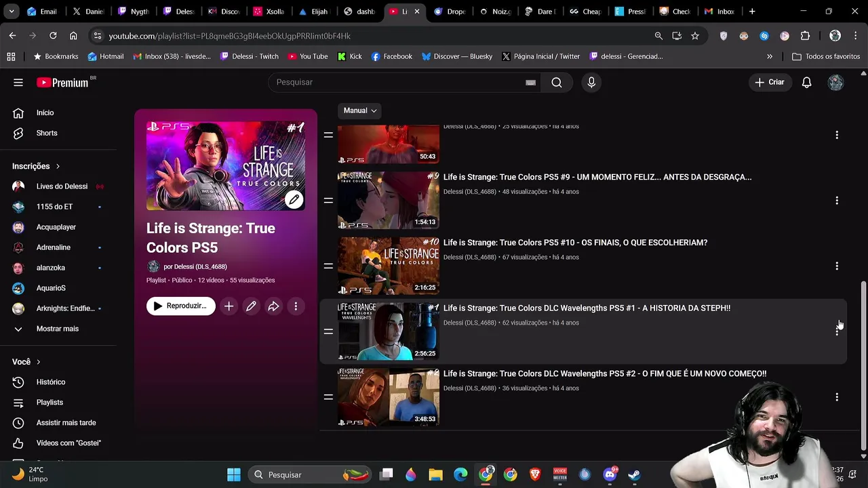Open the Windows Start button

click(x=234, y=474)
